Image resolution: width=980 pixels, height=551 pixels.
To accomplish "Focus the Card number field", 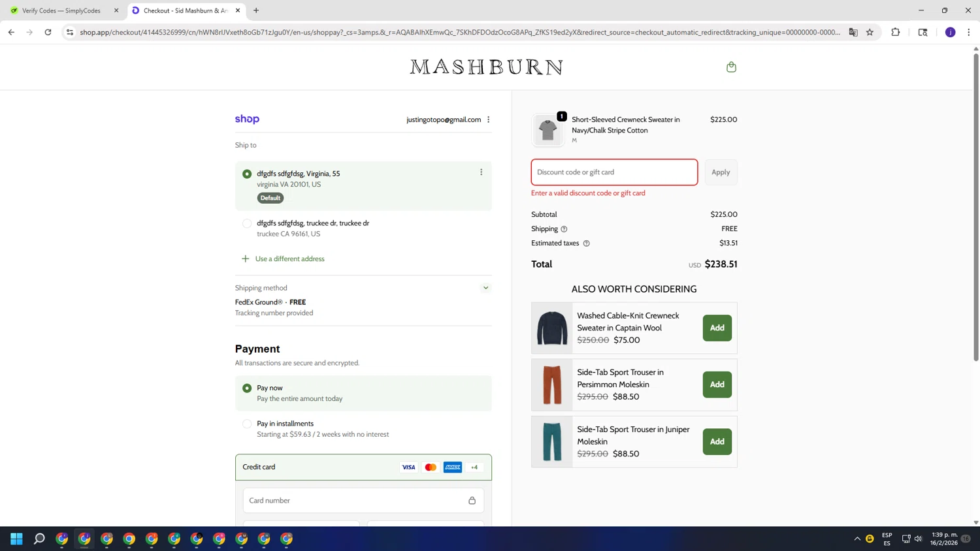I will pos(363,501).
